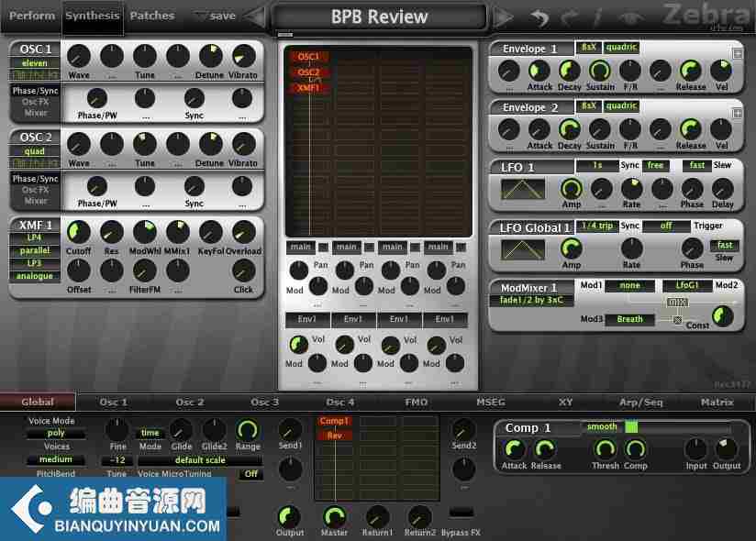Click the pitch bend Range knob
Image resolution: width=756 pixels, height=541 pixels.
pyautogui.click(x=248, y=429)
